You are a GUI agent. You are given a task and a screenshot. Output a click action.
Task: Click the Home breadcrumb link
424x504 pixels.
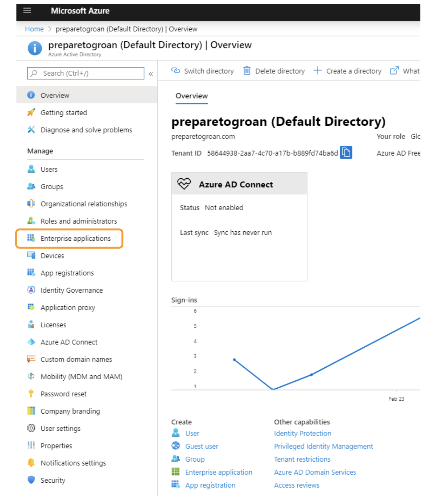(34, 29)
